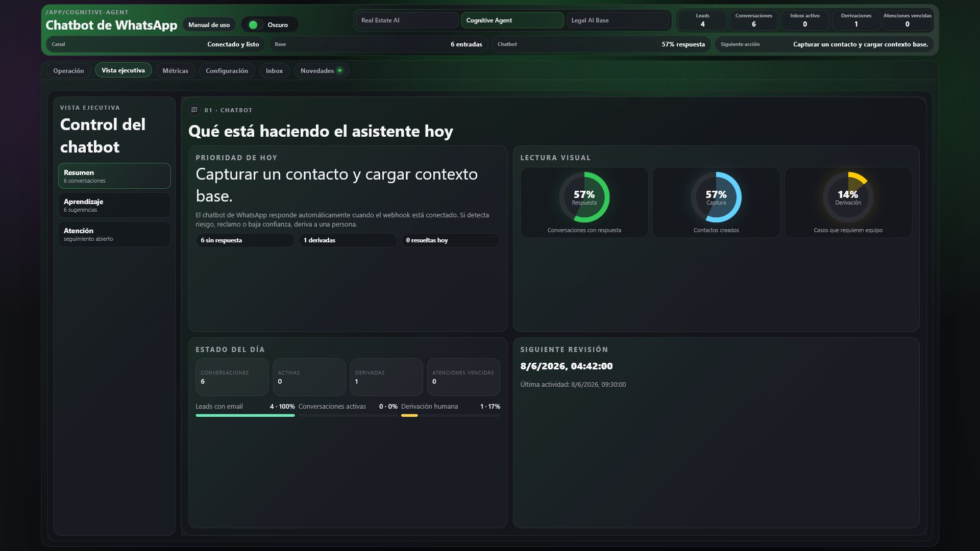Click Casos que requieren equipo label
Image resolution: width=980 pixels, height=551 pixels.
(x=848, y=230)
